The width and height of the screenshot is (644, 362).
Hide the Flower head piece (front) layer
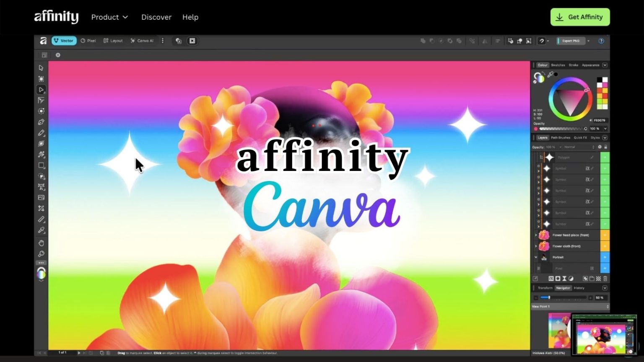(x=605, y=235)
